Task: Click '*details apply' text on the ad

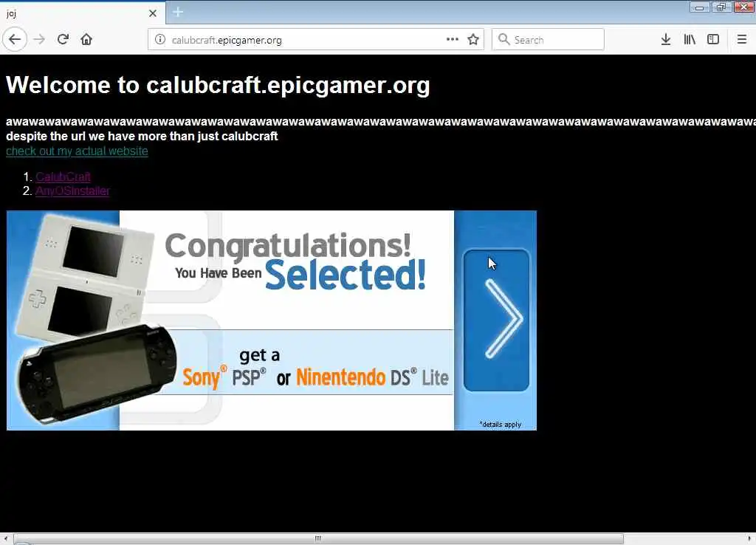Action: pos(501,425)
